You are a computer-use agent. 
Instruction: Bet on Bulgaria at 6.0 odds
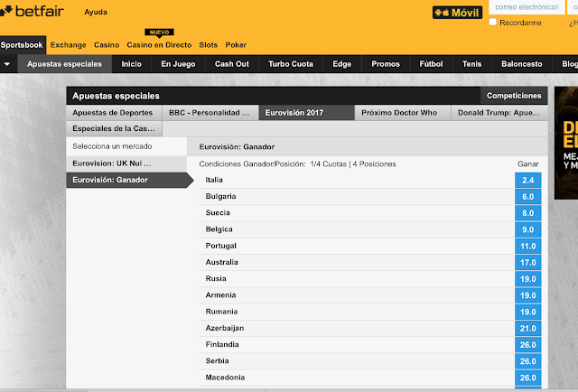tap(527, 196)
